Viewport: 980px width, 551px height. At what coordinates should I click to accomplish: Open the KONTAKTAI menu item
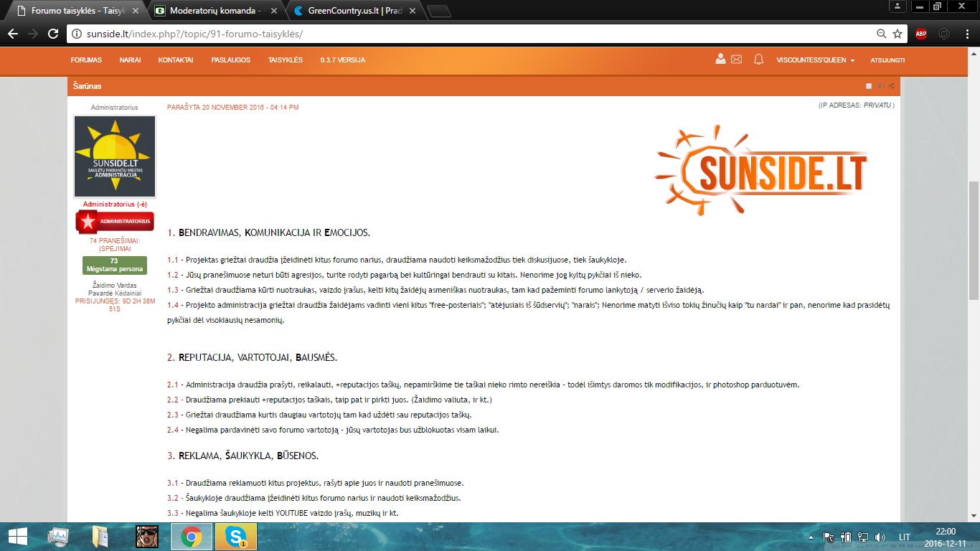[x=176, y=60]
